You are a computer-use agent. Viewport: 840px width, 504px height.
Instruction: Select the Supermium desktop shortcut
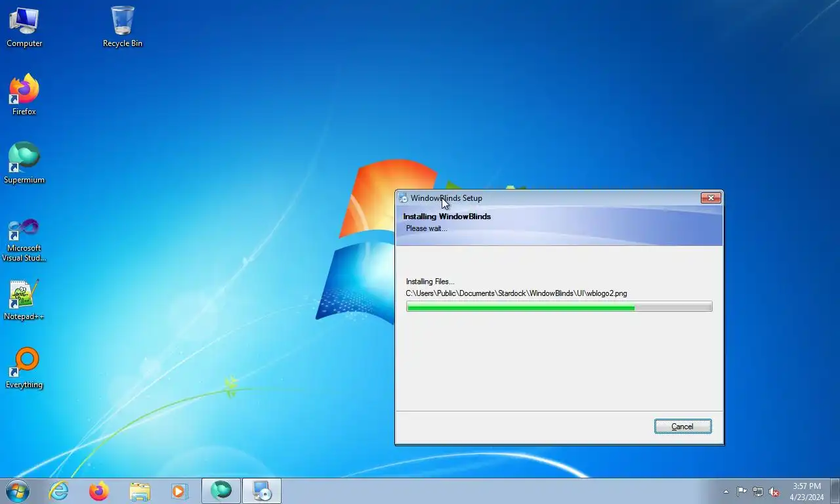click(x=24, y=164)
